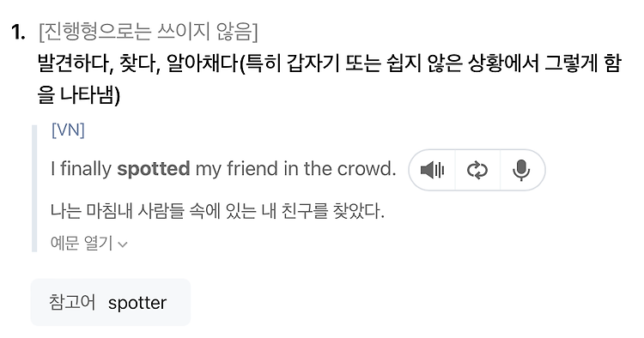This screenshot has width=644, height=338.
Task: Select the bold word spotted in the example
Action: click(x=154, y=169)
